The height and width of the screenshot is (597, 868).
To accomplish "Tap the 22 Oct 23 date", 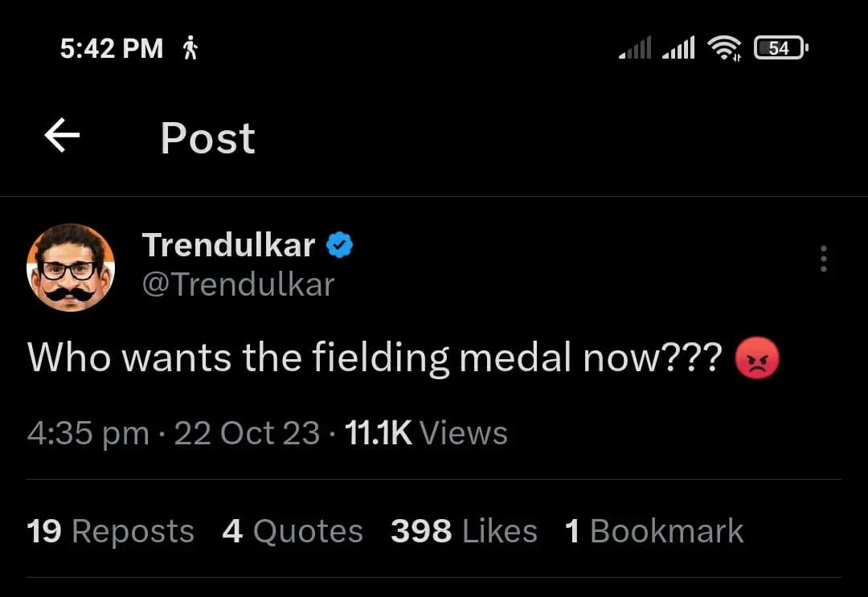I will pyautogui.click(x=247, y=433).
